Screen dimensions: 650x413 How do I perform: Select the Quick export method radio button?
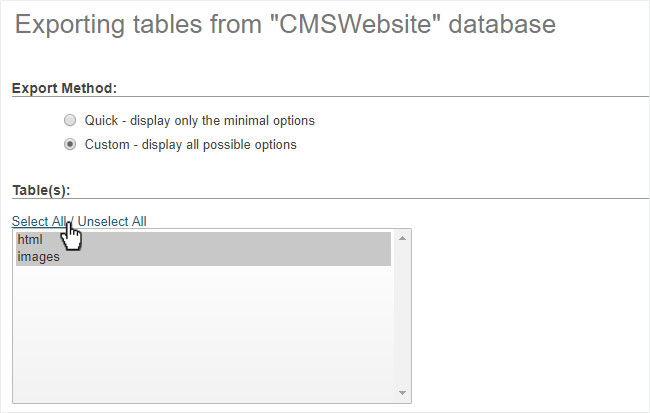coord(70,120)
